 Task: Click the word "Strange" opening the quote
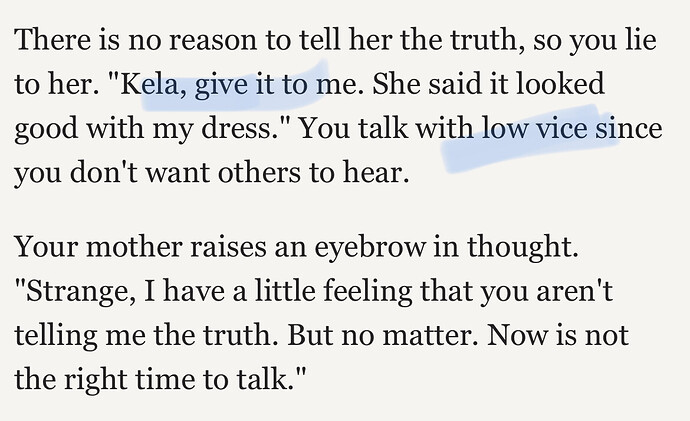77,293
